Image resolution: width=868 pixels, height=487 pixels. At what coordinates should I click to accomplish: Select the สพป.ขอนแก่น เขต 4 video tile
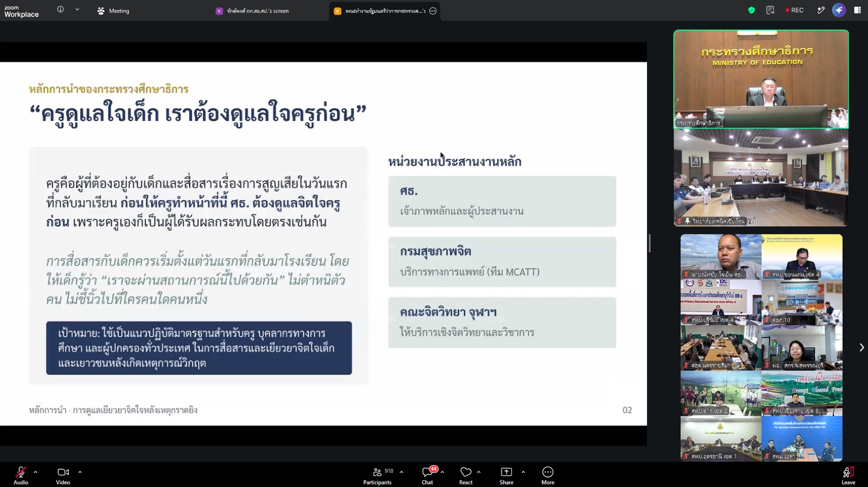pos(802,257)
